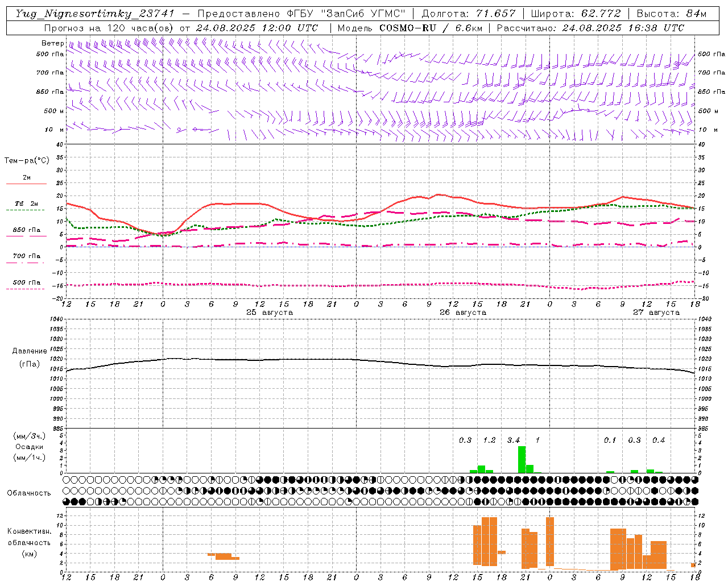This screenshot has width=728, height=582.
Task: Select the 27 августа date label
Action: pos(656,313)
